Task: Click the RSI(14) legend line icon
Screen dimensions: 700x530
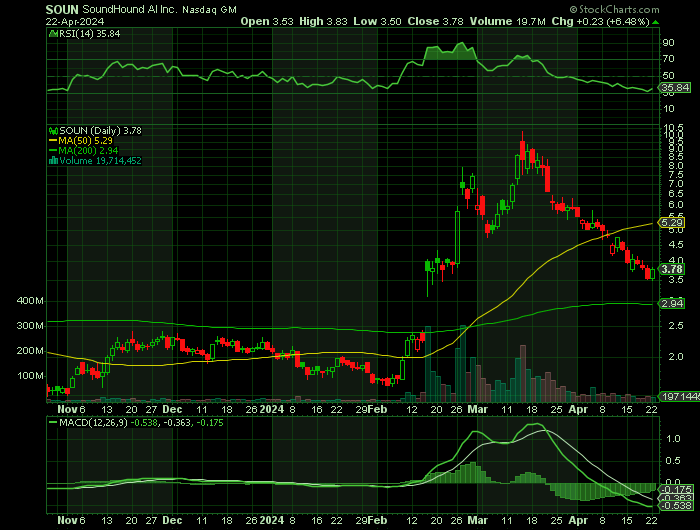Action: [x=53, y=33]
